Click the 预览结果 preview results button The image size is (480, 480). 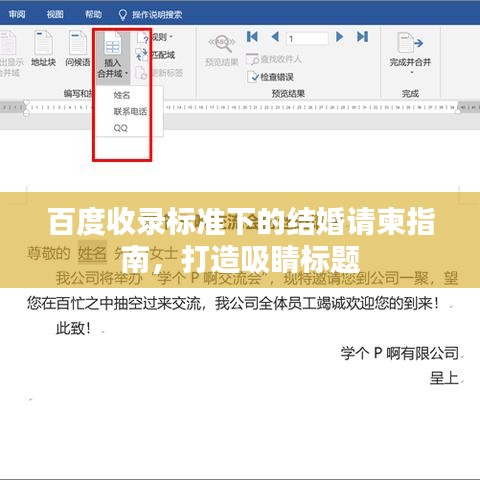coord(222,50)
